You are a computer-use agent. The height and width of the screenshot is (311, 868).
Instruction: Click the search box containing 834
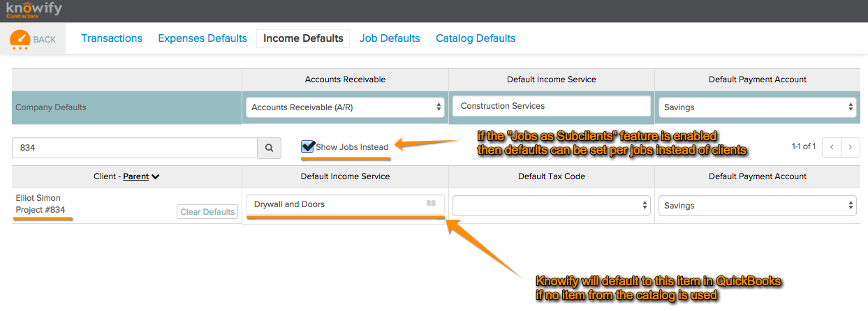tap(135, 148)
